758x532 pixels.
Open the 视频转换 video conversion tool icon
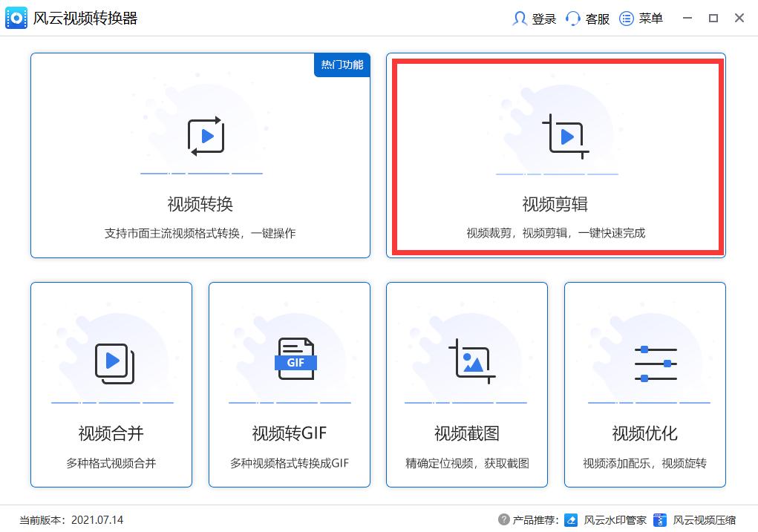(x=200, y=136)
